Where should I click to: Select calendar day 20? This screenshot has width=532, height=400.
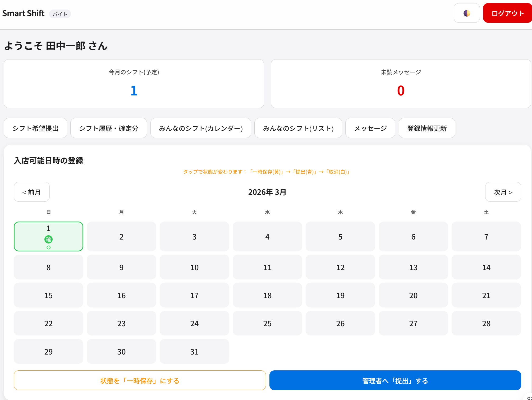413,295
